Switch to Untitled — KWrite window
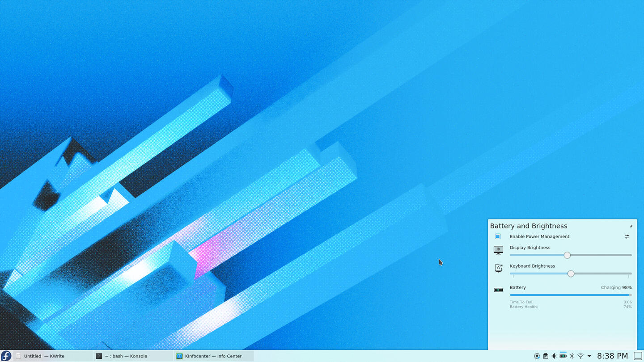 (53, 356)
